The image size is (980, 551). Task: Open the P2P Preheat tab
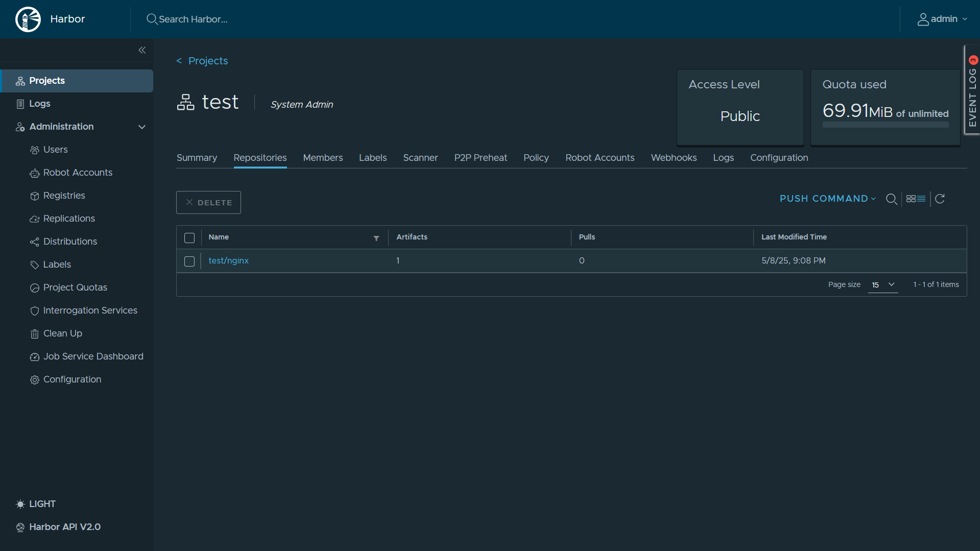point(481,158)
